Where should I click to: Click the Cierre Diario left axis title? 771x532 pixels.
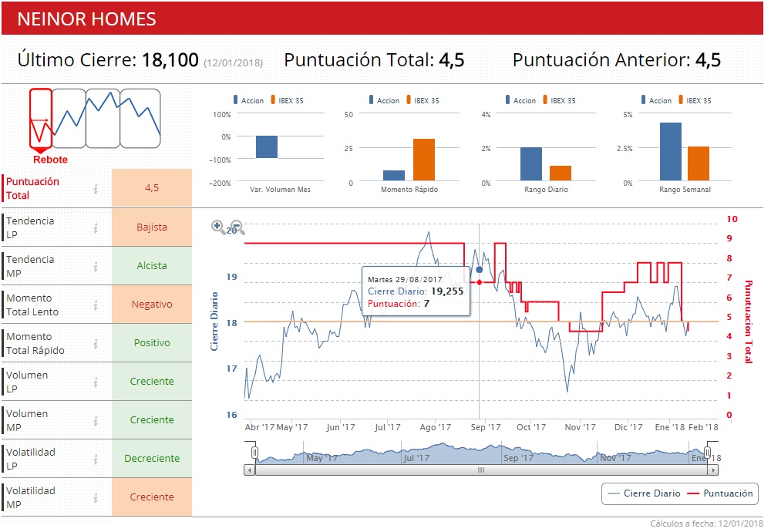point(214,322)
